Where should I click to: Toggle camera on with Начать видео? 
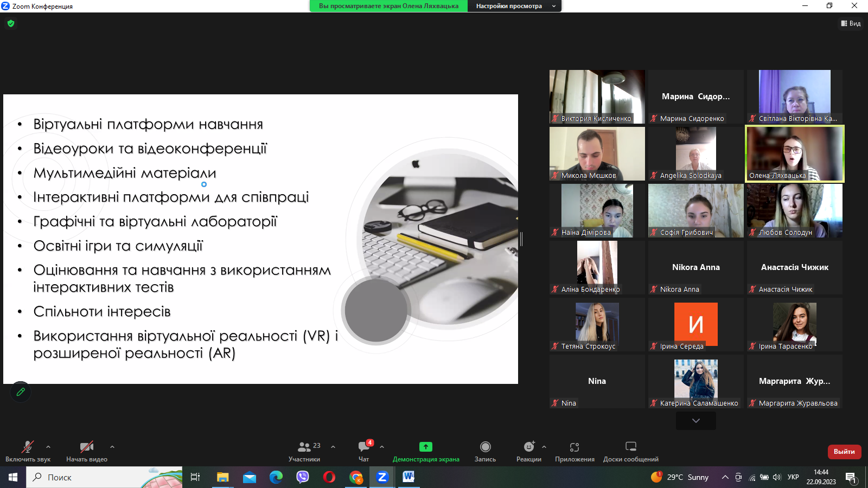tap(87, 451)
